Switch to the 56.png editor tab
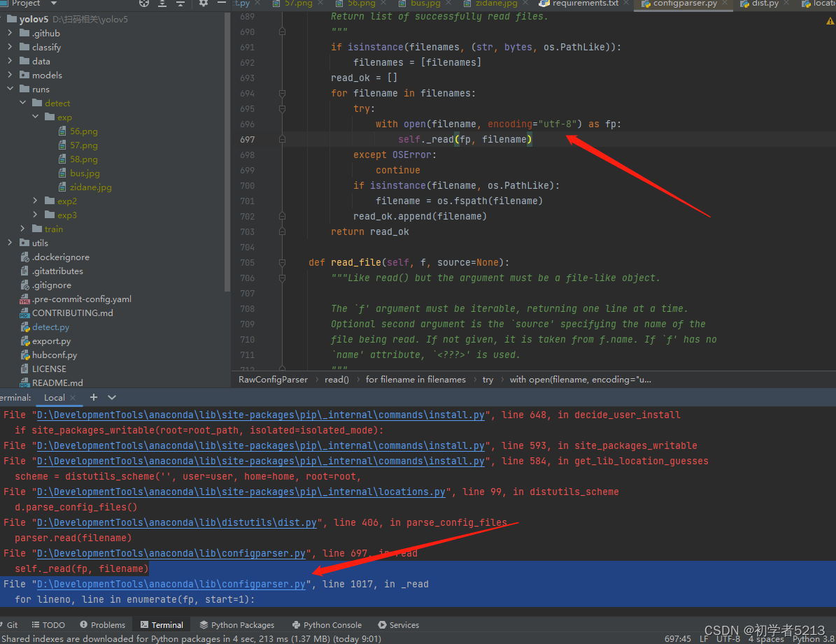Screen dimensions: 836x644 click(x=362, y=3)
